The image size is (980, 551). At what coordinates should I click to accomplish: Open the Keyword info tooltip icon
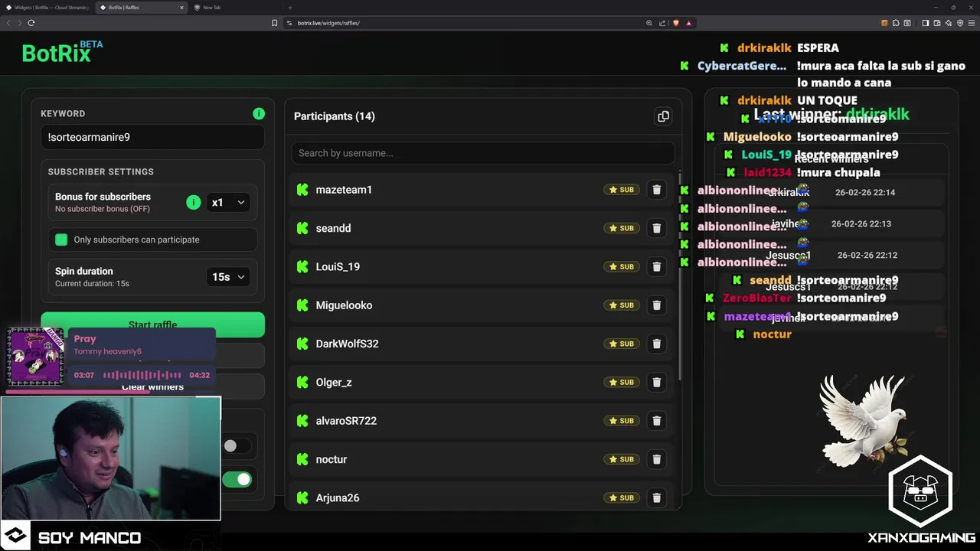click(259, 113)
